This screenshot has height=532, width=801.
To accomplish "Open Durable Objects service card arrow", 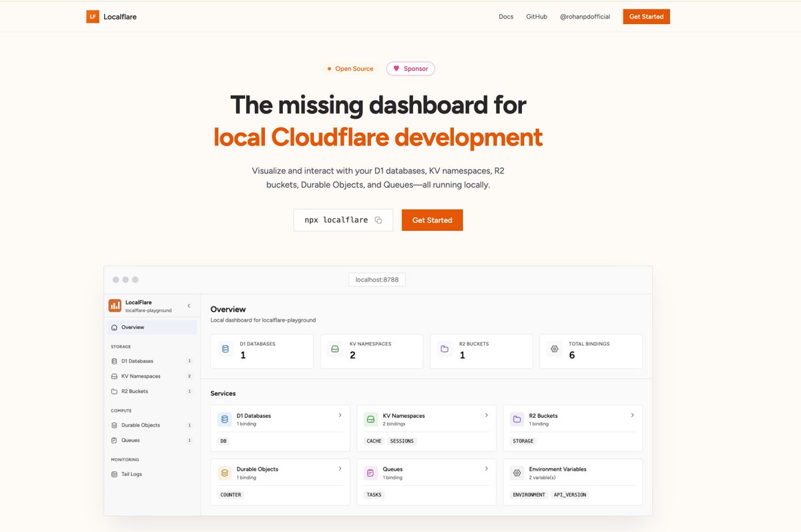I will [340, 469].
